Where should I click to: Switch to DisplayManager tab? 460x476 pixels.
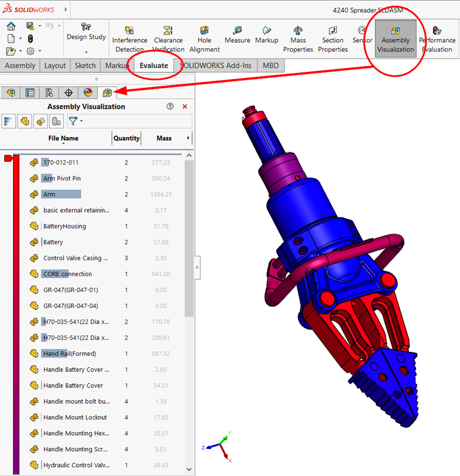(x=87, y=93)
